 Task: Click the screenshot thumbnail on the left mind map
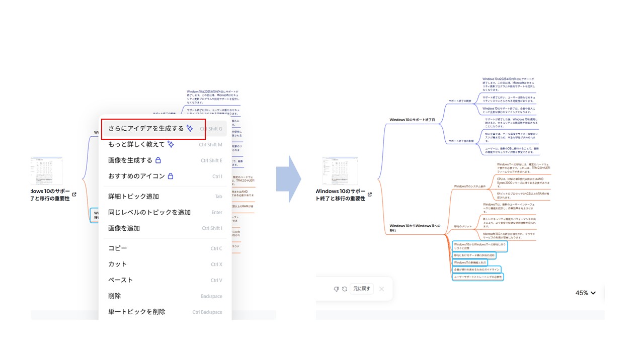click(x=46, y=171)
